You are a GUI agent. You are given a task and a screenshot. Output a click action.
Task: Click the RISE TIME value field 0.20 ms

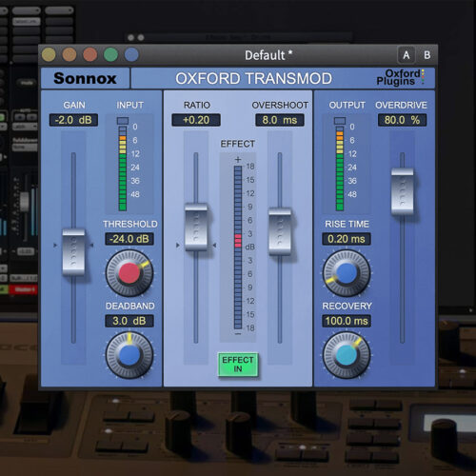point(347,239)
